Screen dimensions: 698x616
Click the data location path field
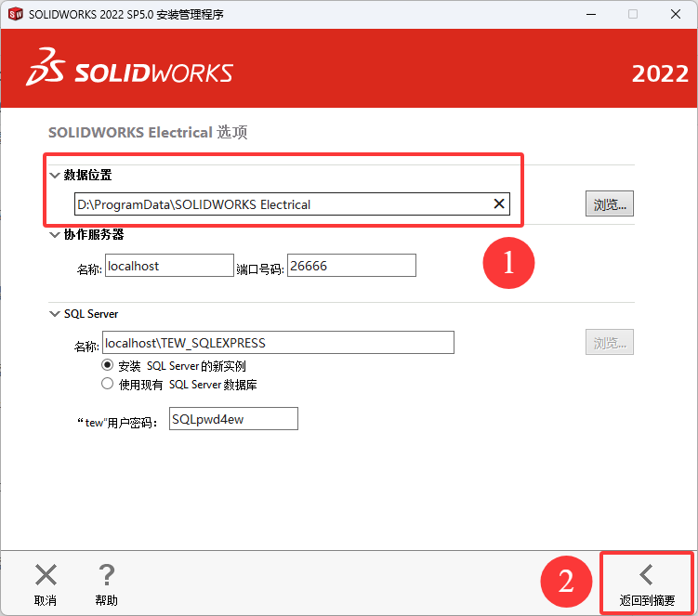point(292,203)
